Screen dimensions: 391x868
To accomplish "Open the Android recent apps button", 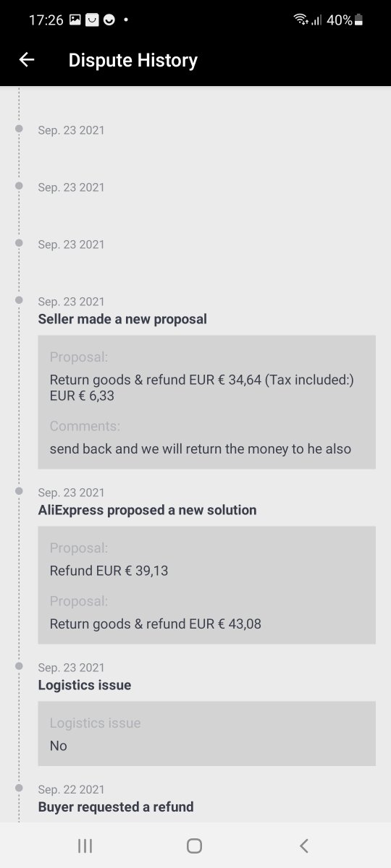I will click(x=85, y=846).
